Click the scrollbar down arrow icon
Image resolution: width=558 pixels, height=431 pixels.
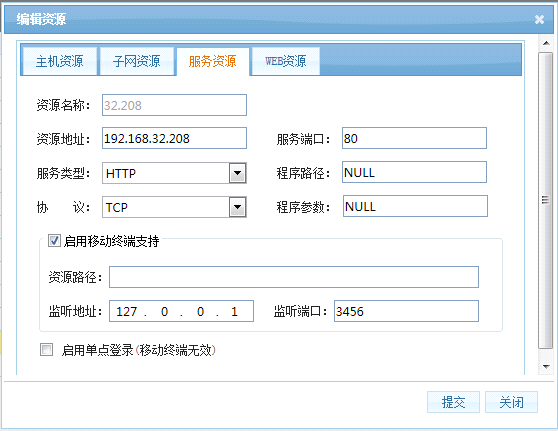point(546,367)
